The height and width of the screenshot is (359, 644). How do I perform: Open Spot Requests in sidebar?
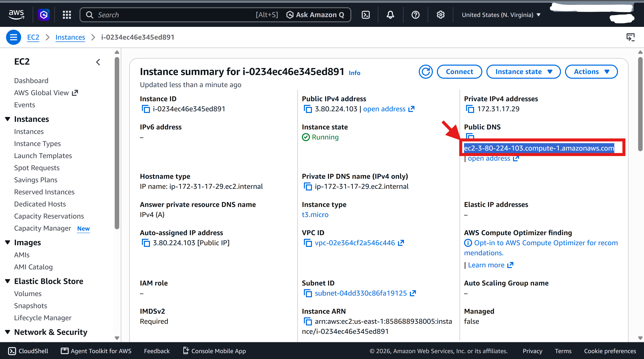pos(37,168)
